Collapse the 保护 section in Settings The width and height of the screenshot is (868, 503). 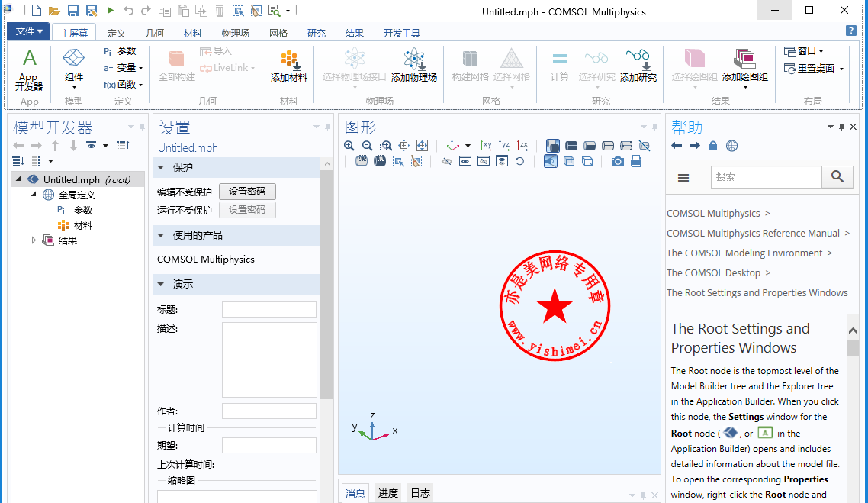tap(160, 167)
